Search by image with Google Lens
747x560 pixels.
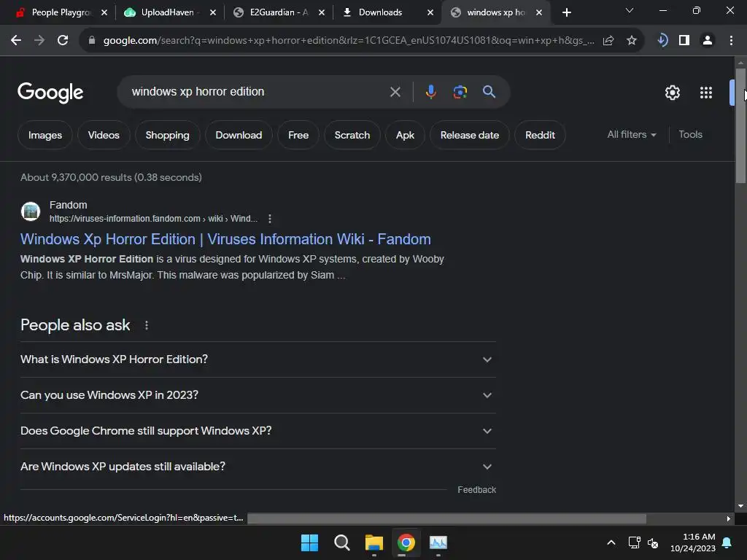pos(460,91)
